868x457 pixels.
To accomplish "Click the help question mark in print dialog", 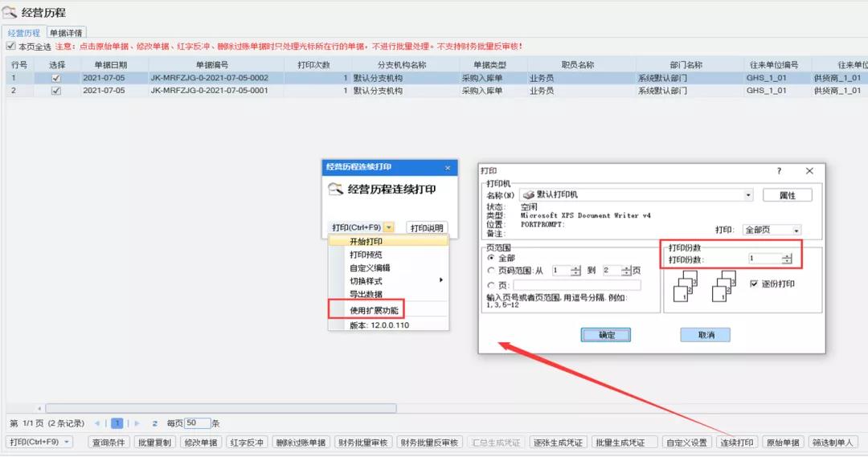I will click(x=779, y=171).
